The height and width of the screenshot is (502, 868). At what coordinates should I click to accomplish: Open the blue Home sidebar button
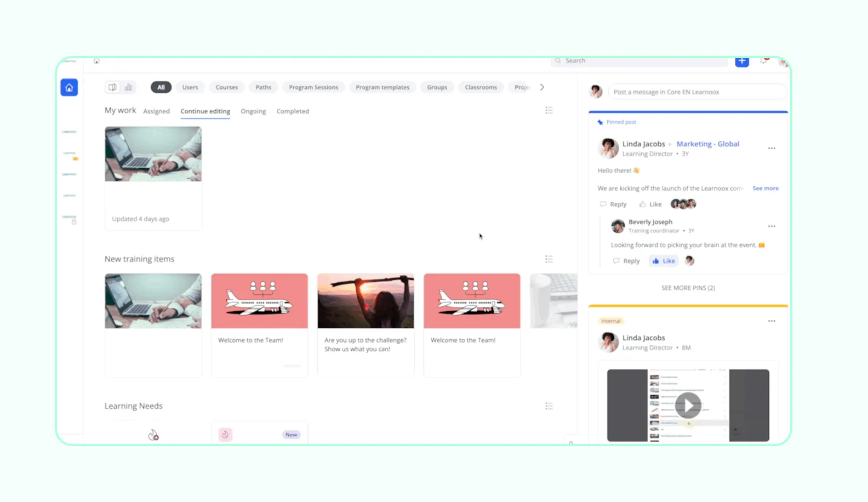69,88
